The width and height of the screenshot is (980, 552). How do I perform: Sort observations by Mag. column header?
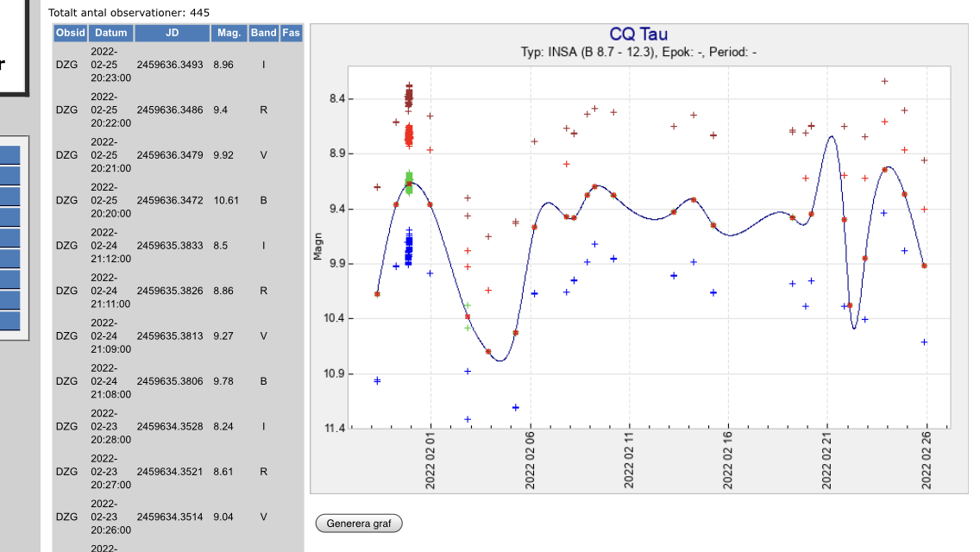point(229,33)
